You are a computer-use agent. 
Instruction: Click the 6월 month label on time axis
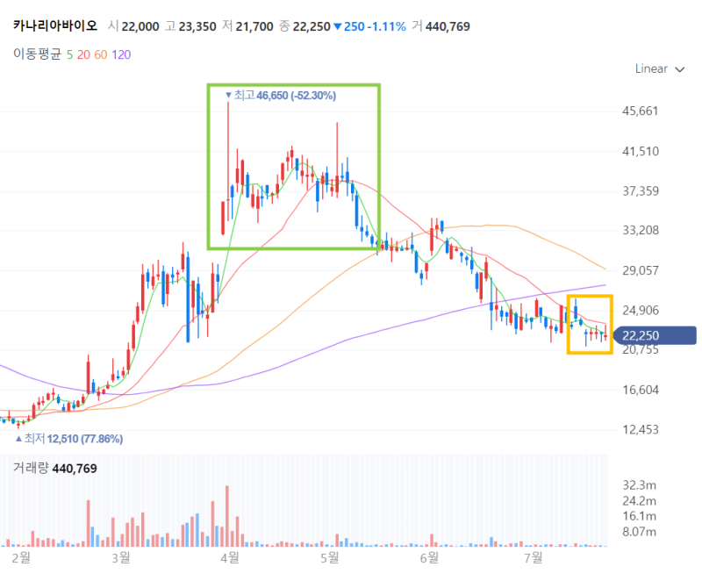click(x=429, y=557)
